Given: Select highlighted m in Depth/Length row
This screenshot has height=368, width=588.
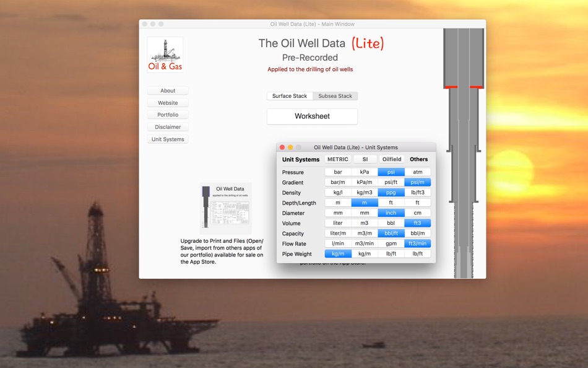Looking at the screenshot, I should [365, 203].
